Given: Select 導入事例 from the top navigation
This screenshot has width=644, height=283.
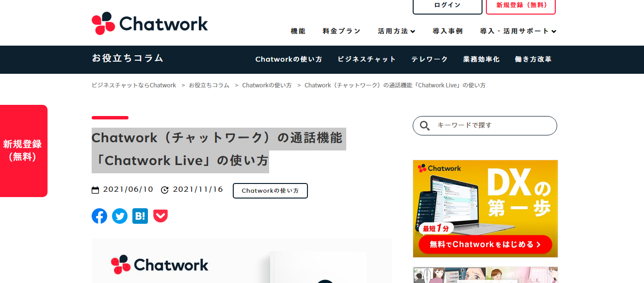Looking at the screenshot, I should [x=447, y=31].
